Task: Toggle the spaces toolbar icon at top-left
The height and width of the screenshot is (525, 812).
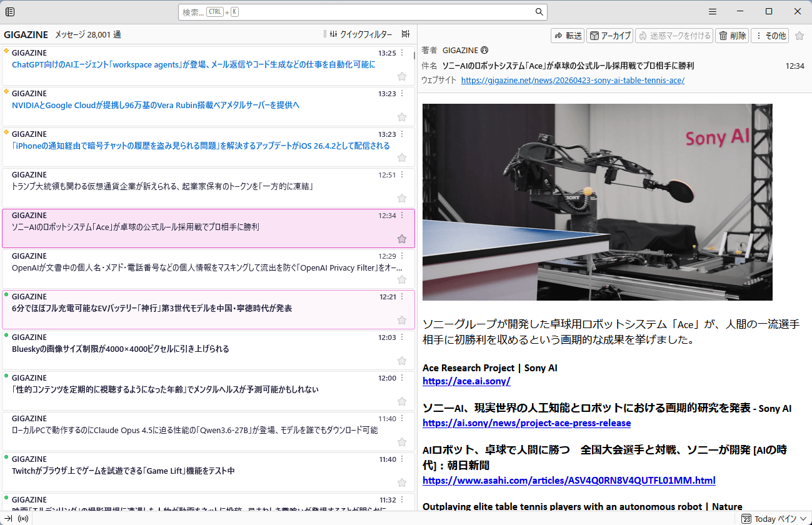Action: [10, 12]
